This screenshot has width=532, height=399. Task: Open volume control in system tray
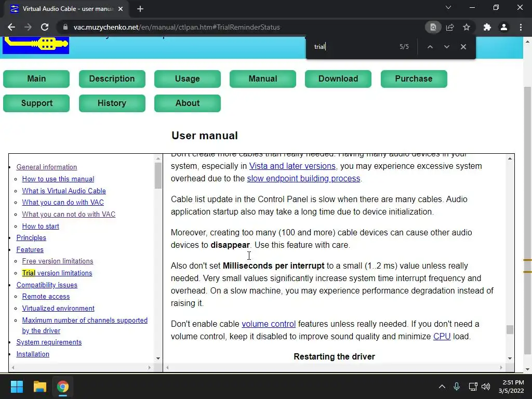pos(486,387)
